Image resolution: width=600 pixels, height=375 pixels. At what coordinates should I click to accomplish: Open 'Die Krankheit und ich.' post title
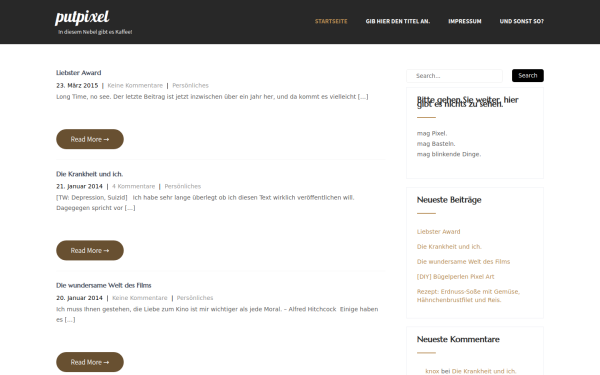90,174
